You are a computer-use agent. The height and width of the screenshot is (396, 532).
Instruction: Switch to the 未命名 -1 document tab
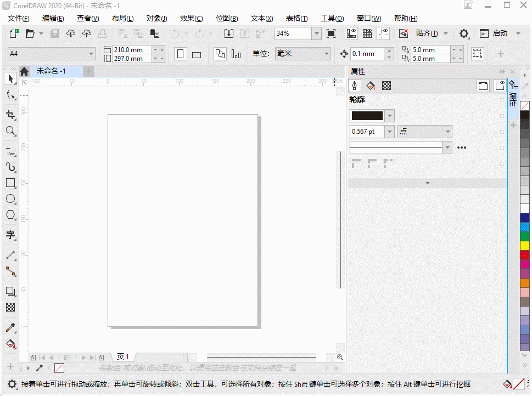51,71
